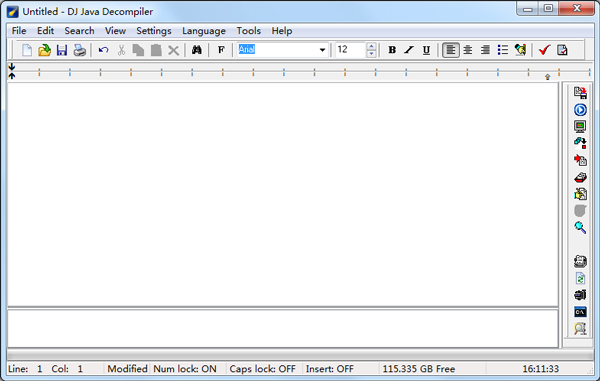Click top sidebar icon with floppy and red arrow

tap(580, 93)
